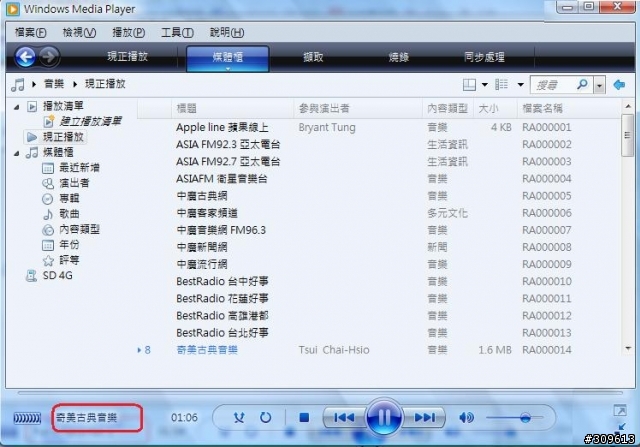The image size is (640, 447).
Task: Click 音樂 in breadcrumb path
Action: (x=54, y=84)
